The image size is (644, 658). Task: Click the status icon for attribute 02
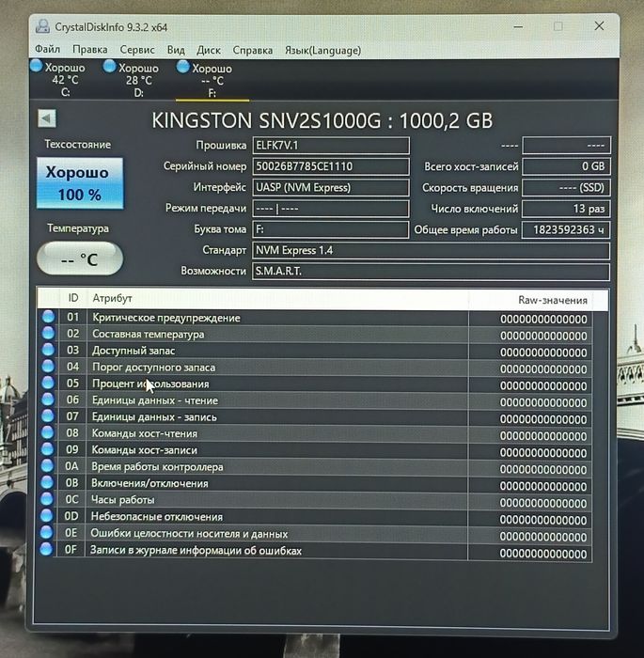pyautogui.click(x=48, y=333)
